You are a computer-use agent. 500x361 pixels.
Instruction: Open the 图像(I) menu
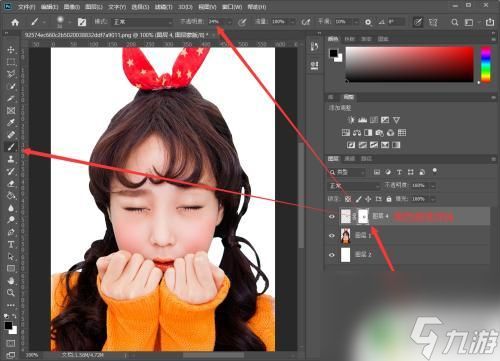point(72,7)
